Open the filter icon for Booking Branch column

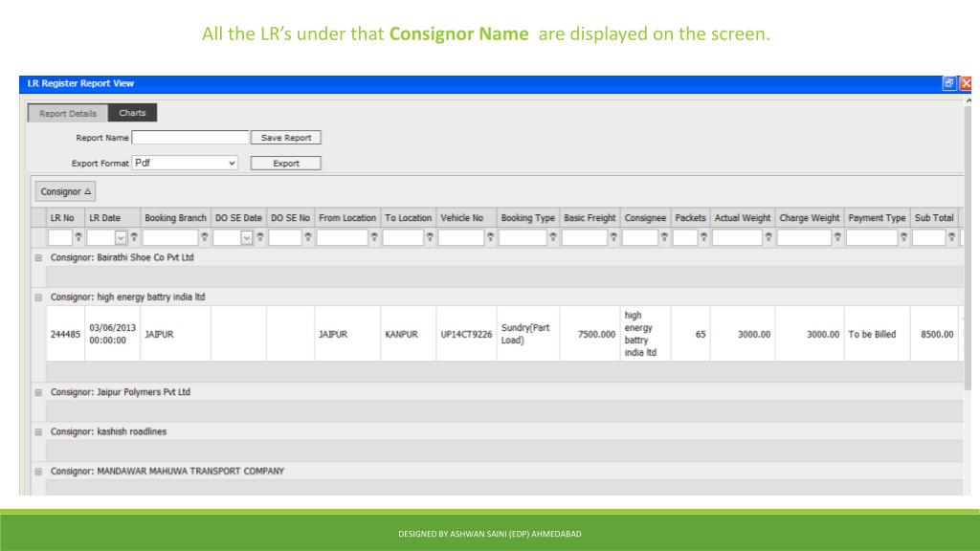(205, 237)
